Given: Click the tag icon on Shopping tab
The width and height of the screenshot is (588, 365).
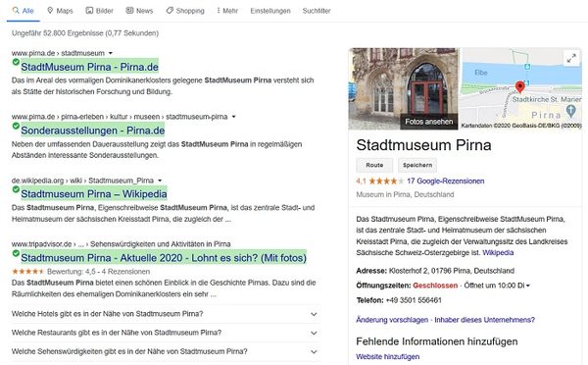Looking at the screenshot, I should tap(170, 11).
